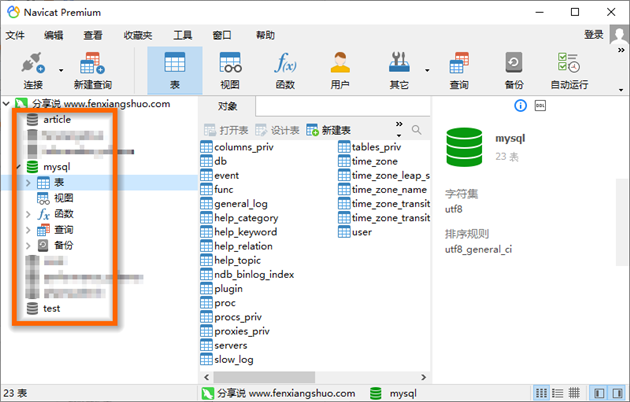Open the Function (函数) toolbar icon
Screen dimensions: 630x402
click(x=285, y=71)
